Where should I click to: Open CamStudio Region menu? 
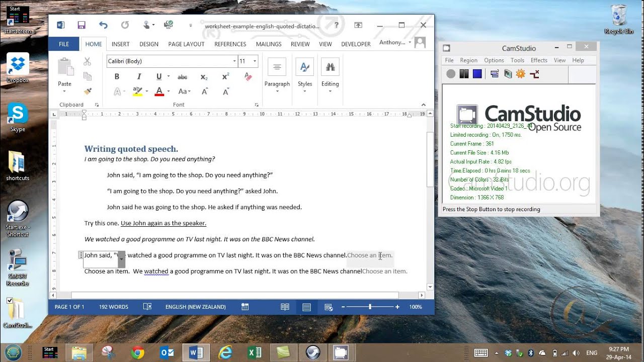pyautogui.click(x=469, y=60)
